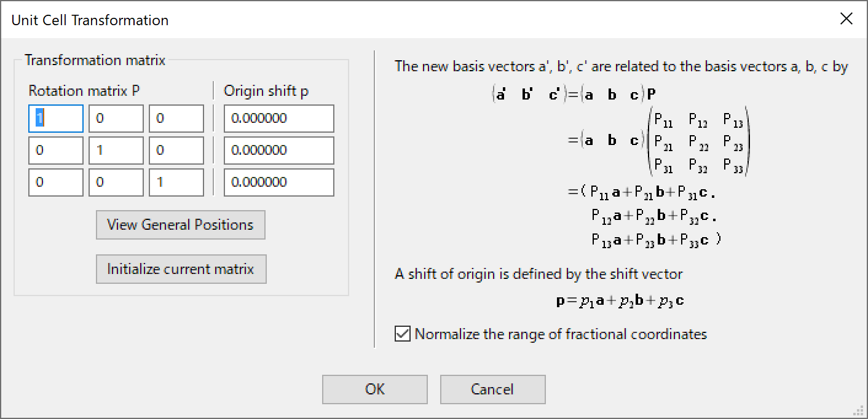Image resolution: width=868 pixels, height=419 pixels.
Task: Click the P33 diagonal field containing 1
Action: [176, 182]
